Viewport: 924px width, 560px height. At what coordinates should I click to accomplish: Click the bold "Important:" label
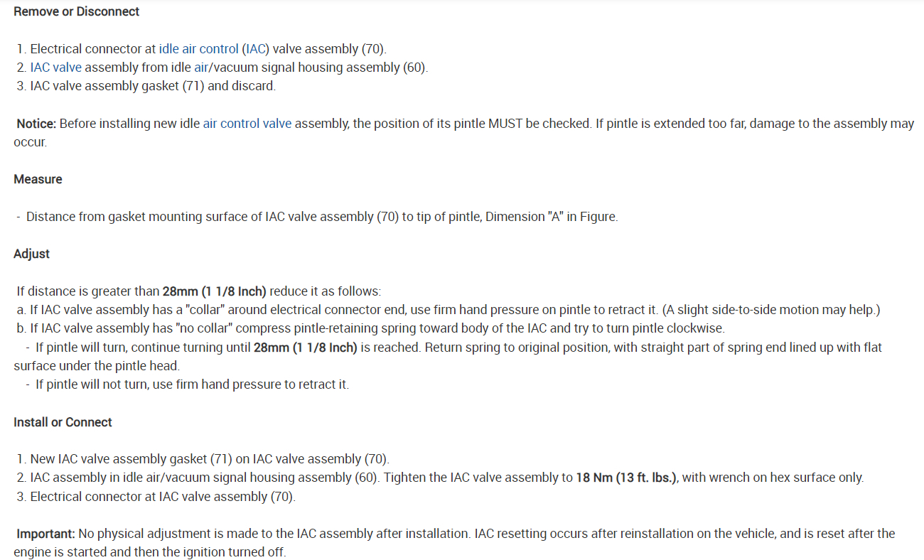pyautogui.click(x=46, y=533)
